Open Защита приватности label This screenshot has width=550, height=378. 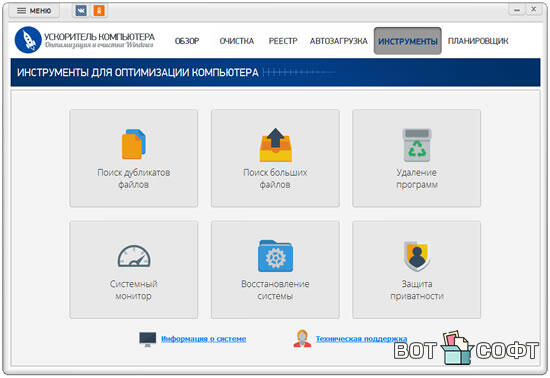417,290
